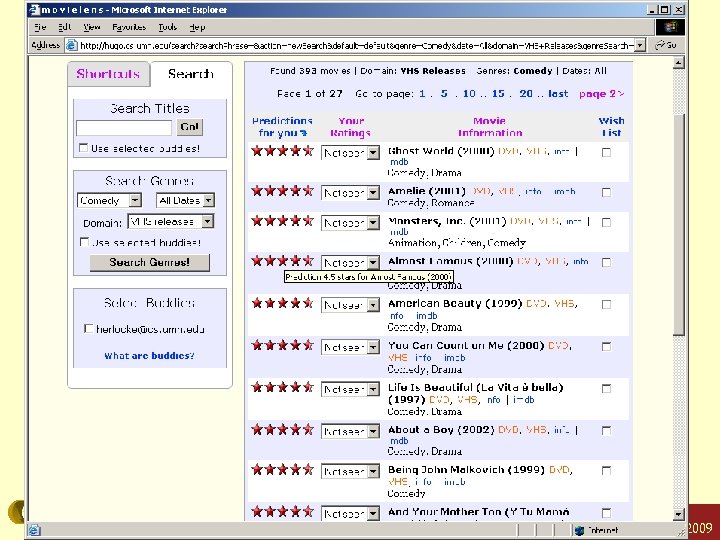Tick the Wish List box for Amelie
The image size is (720, 540).
[x=606, y=192]
